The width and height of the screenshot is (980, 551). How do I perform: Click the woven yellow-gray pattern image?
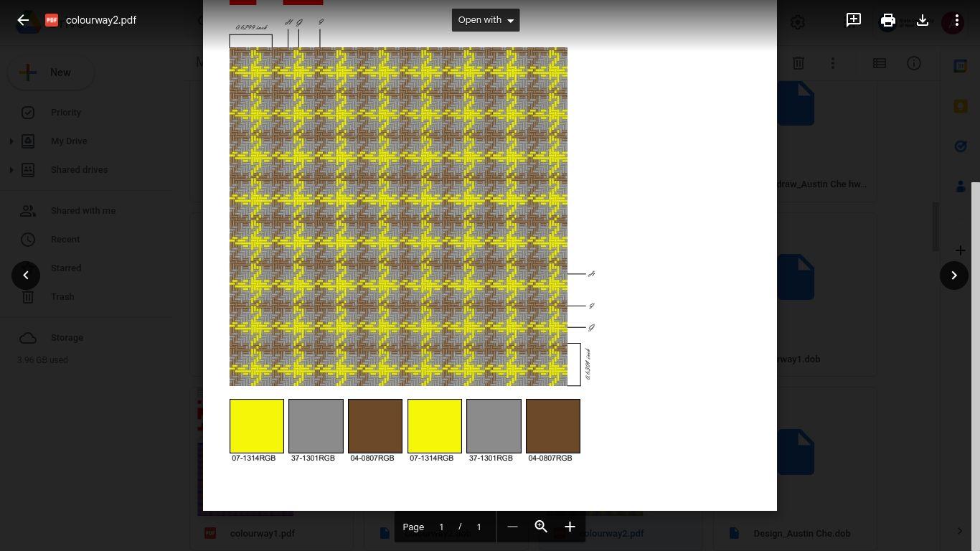[398, 217]
